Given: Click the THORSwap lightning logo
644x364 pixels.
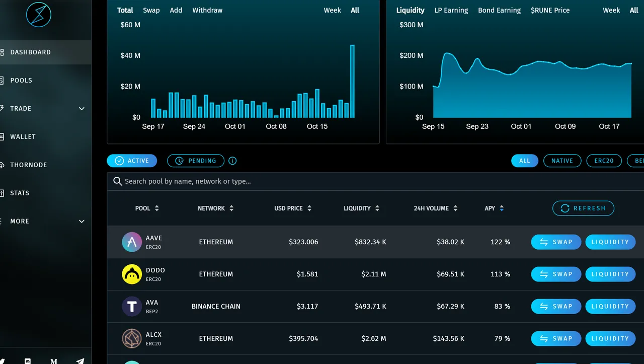Looking at the screenshot, I should click(39, 14).
